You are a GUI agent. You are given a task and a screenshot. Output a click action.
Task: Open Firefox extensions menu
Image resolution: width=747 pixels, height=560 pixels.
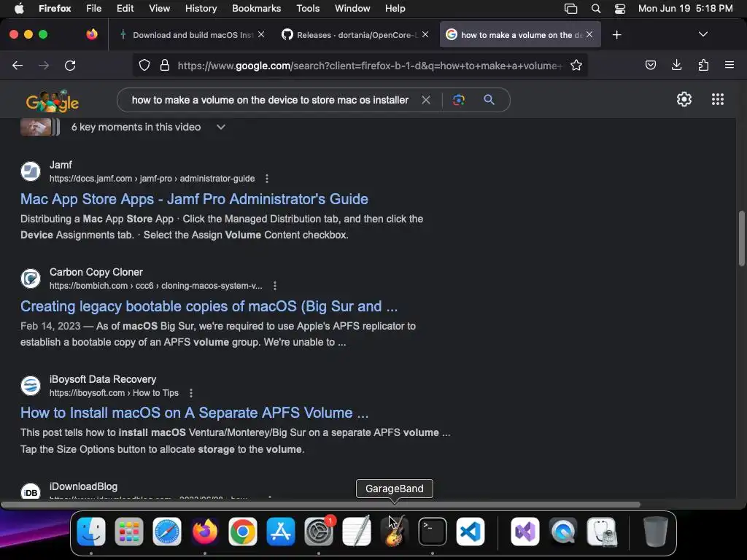pos(703,65)
